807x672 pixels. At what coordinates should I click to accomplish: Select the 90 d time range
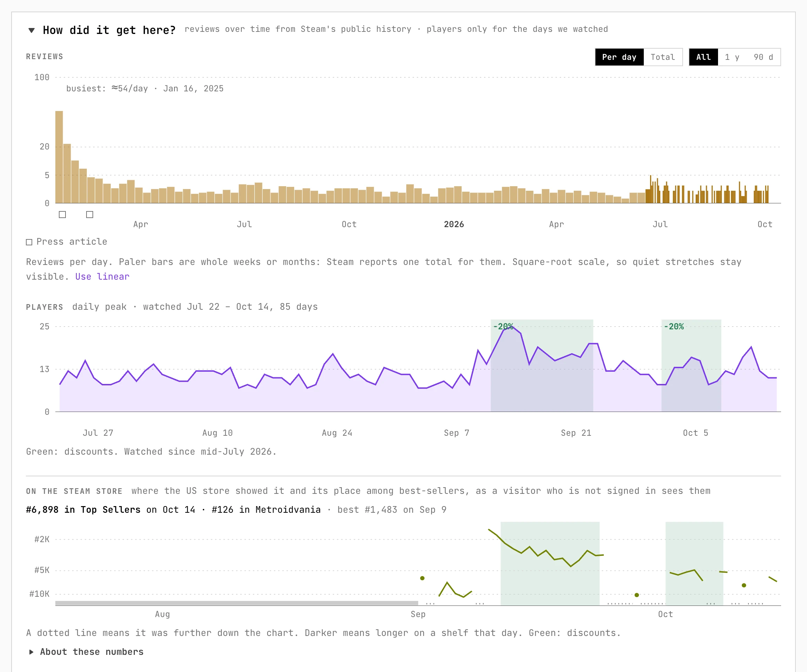[x=763, y=57]
